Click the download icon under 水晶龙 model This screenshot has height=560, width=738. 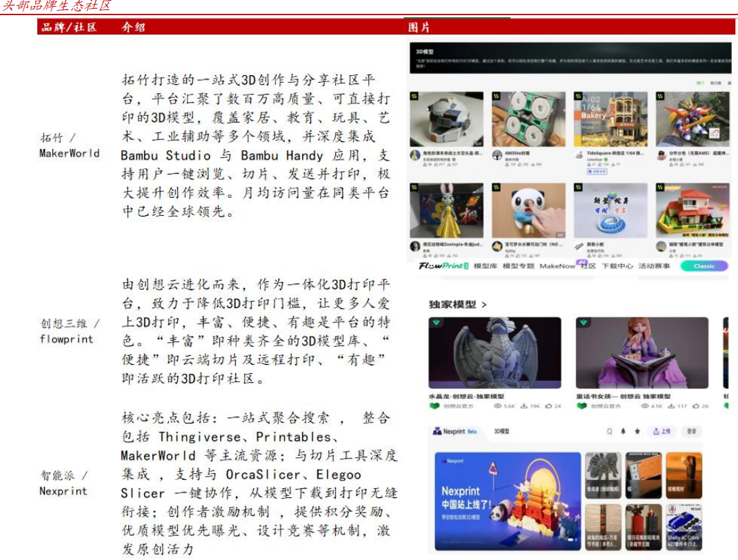pos(523,406)
